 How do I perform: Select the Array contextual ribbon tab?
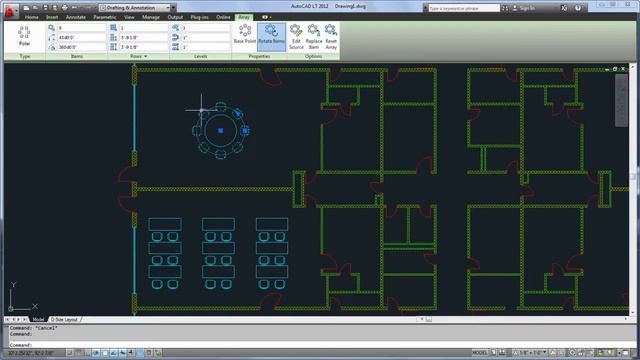pyautogui.click(x=244, y=17)
